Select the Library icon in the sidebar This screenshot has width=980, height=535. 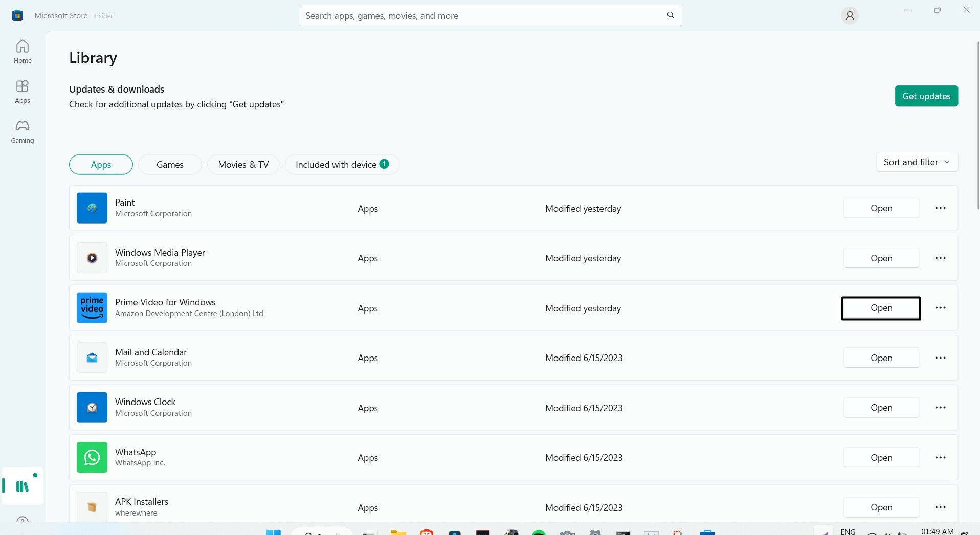tap(23, 486)
